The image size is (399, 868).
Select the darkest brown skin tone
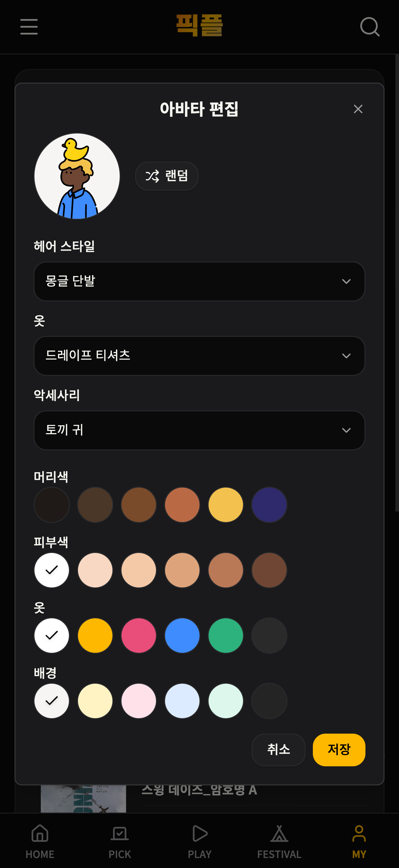pyautogui.click(x=269, y=570)
